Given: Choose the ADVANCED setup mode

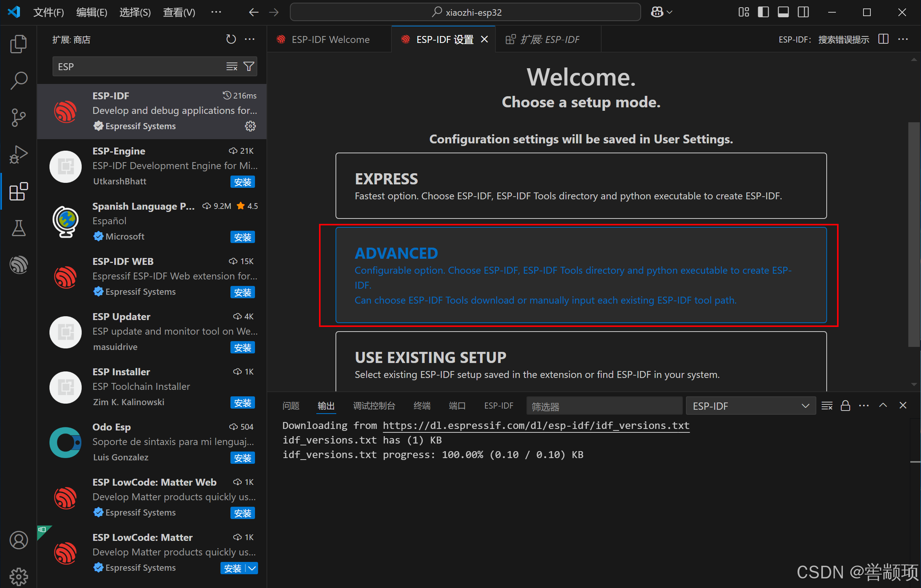Looking at the screenshot, I should 581,275.
